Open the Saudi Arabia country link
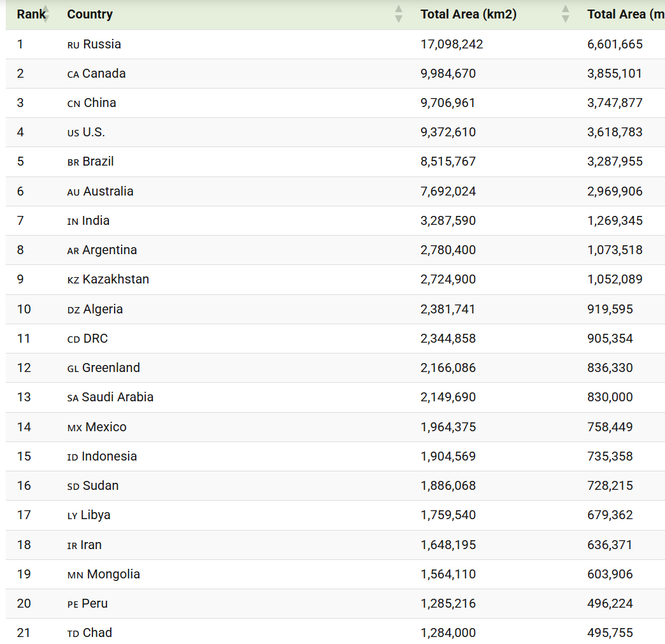The width and height of the screenshot is (665, 644). (118, 397)
